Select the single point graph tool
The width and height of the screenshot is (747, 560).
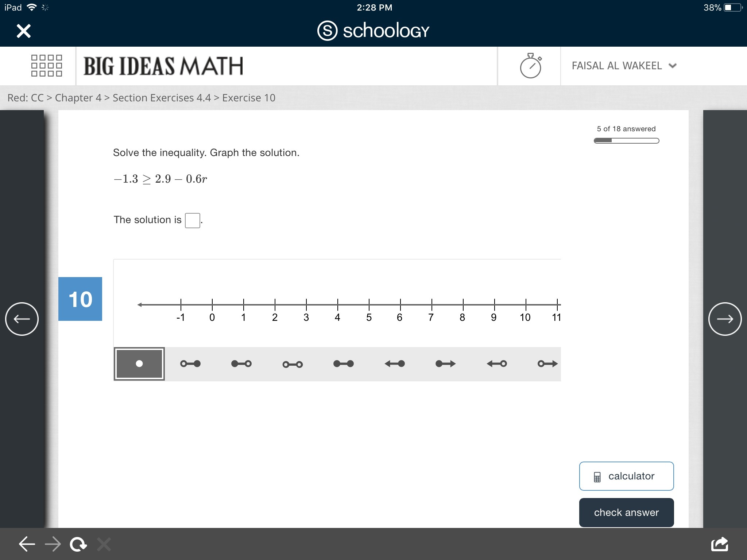[139, 363]
